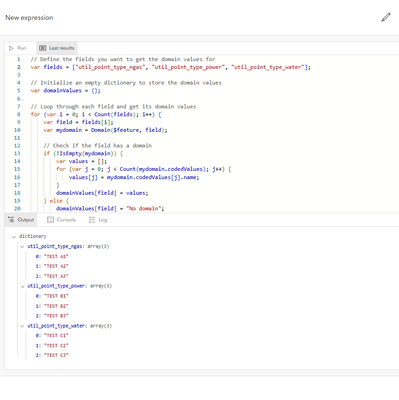The width and height of the screenshot is (399, 400).
Task: Click var field assignment on line 9
Action: pyautogui.click(x=78, y=122)
